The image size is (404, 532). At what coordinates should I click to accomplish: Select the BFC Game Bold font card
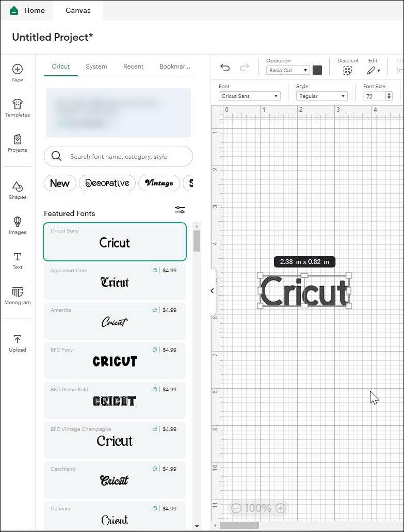tap(115, 401)
